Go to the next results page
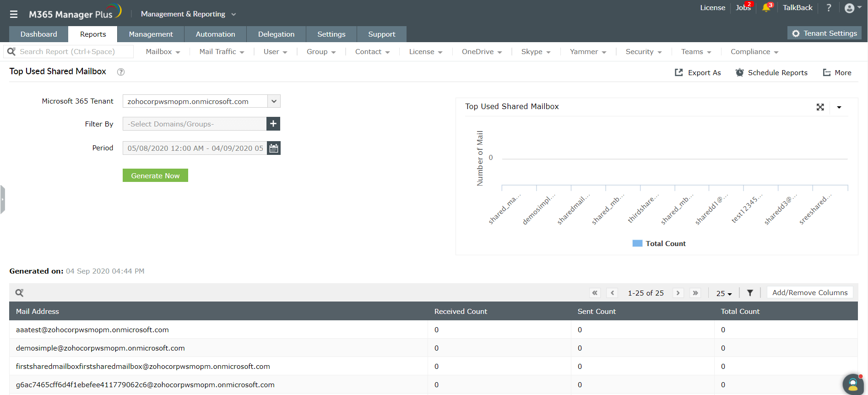 click(x=678, y=293)
